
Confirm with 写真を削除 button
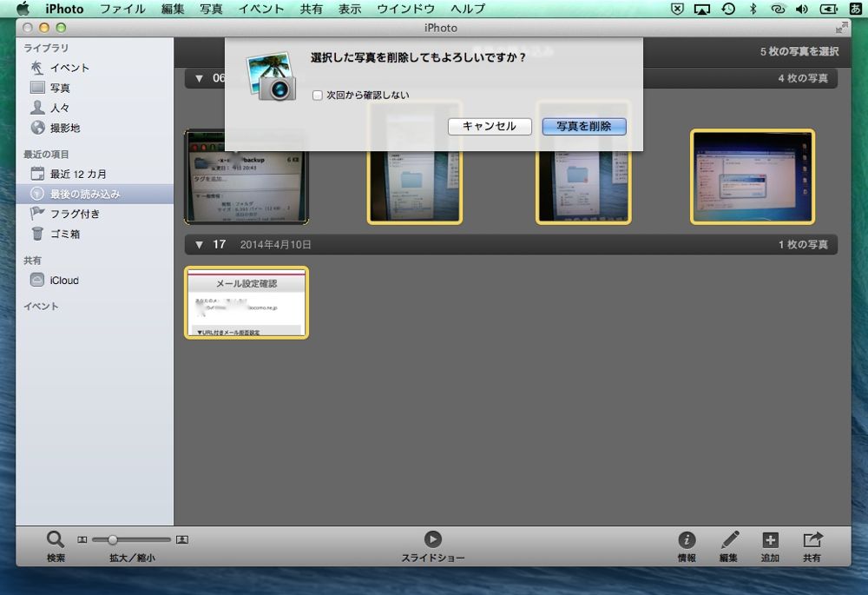point(584,126)
